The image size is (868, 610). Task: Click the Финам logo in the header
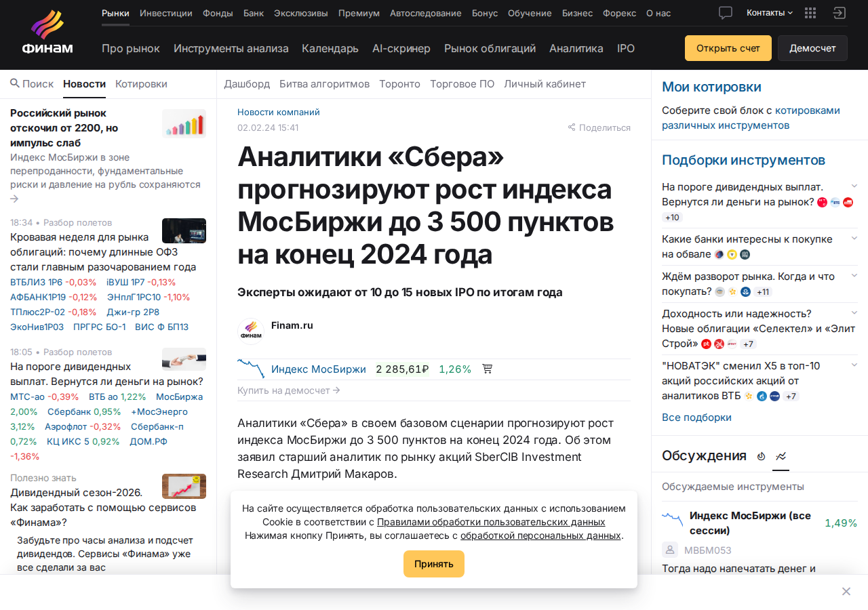47,33
